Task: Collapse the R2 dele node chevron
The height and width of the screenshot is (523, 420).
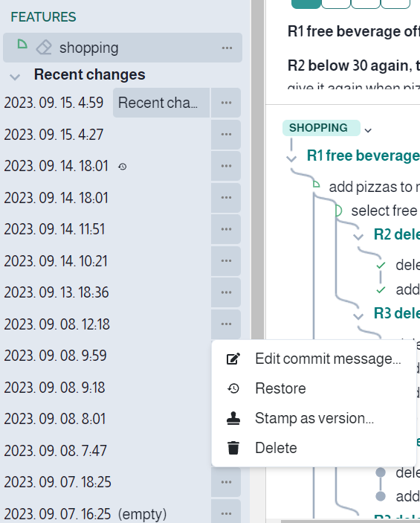Action: tap(358, 237)
